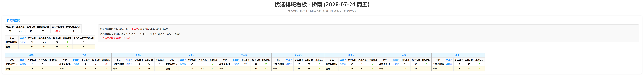Viewport: 644px width, 76px height.
Task: Click the @陈前 link in the 凌晨1 table
Action: coord(23,64)
